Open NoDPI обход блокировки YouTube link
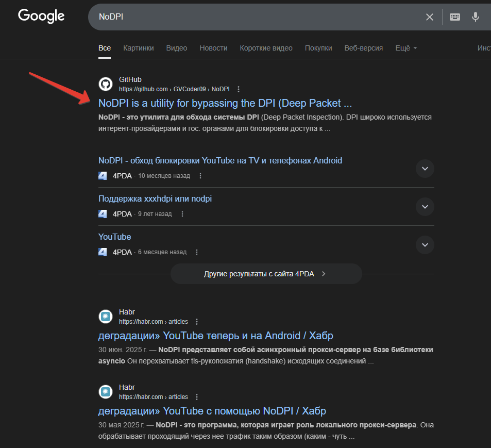The image size is (491, 448). click(220, 160)
